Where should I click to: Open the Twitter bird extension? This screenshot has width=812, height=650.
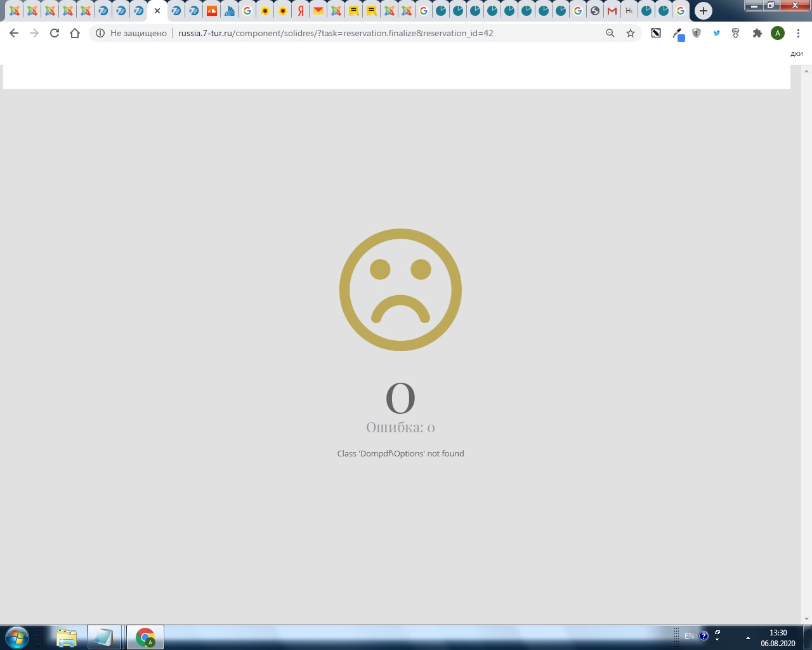click(716, 33)
